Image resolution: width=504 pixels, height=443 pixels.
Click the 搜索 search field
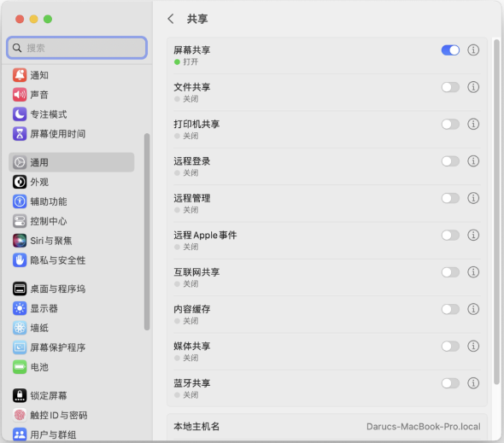tap(77, 48)
